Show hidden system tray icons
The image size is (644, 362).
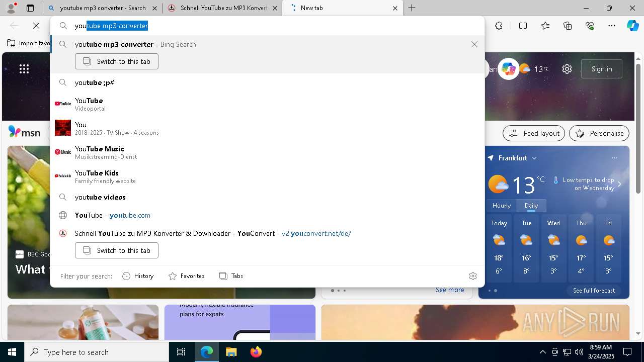pos(542,352)
